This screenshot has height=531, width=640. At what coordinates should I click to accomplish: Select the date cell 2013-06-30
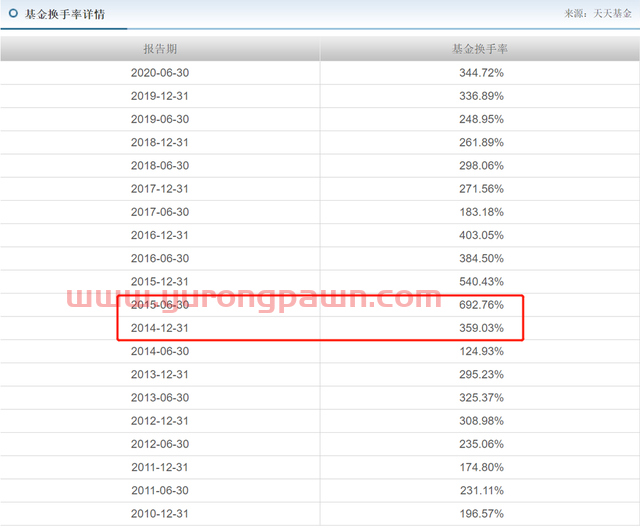coord(160,398)
